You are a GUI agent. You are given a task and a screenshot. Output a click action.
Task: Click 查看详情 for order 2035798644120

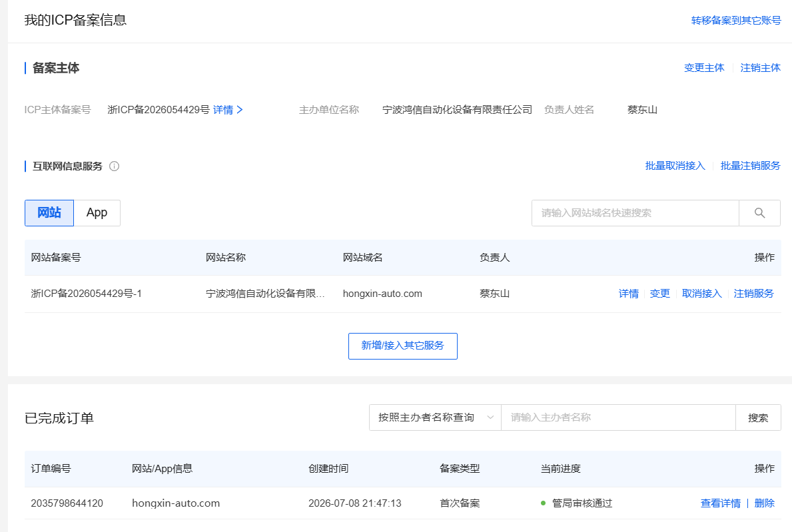(720, 503)
